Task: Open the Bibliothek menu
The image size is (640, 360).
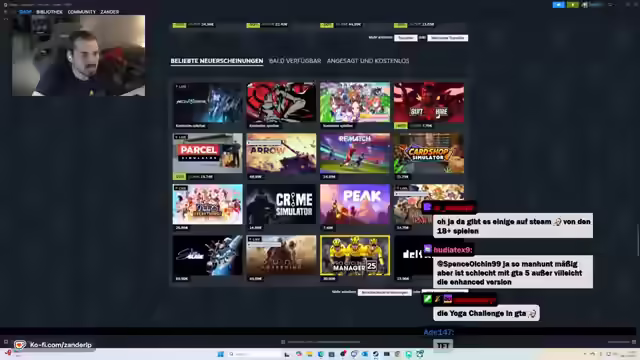Action: point(49,12)
